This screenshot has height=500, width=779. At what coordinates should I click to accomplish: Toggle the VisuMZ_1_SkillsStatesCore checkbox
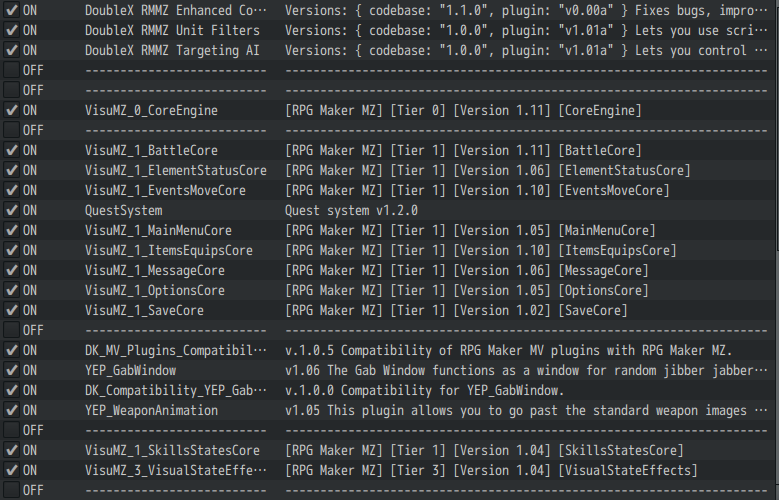[11, 450]
